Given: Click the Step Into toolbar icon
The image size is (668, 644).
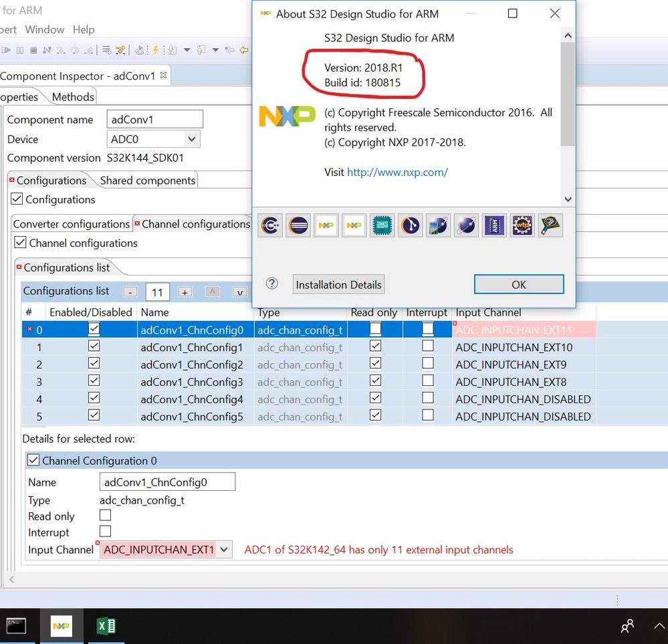Looking at the screenshot, I should pyautogui.click(x=61, y=50).
